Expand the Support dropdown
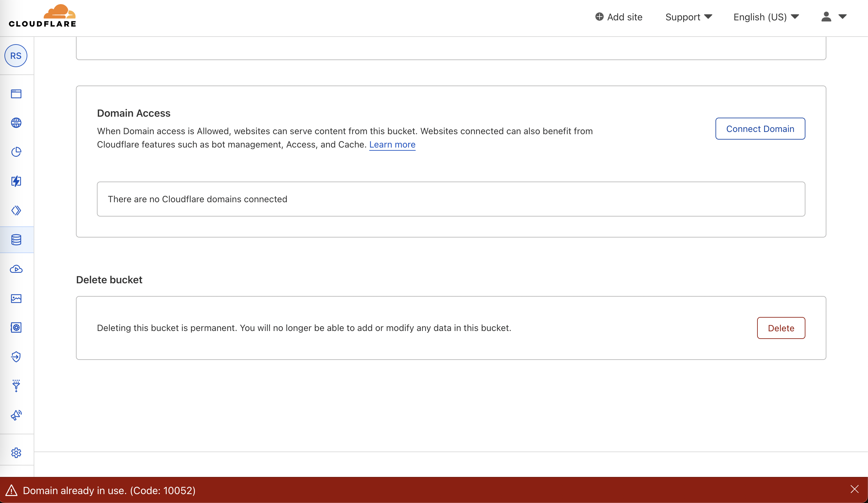Image resolution: width=868 pixels, height=503 pixels. 688,17
